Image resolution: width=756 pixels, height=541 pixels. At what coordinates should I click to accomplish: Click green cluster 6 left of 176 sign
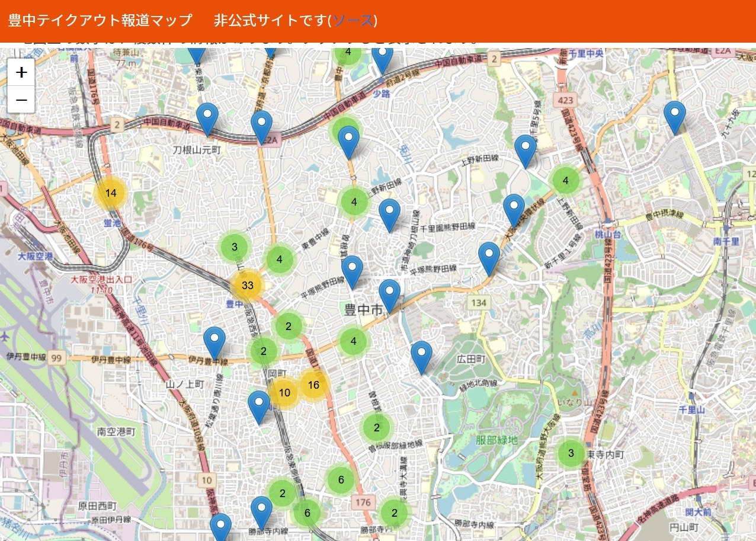[341, 479]
